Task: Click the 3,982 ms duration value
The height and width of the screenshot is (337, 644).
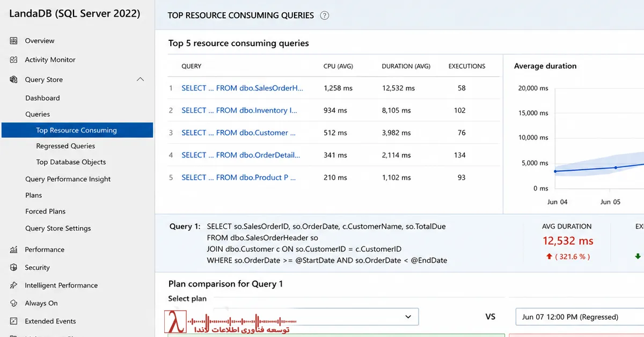Action: click(396, 133)
